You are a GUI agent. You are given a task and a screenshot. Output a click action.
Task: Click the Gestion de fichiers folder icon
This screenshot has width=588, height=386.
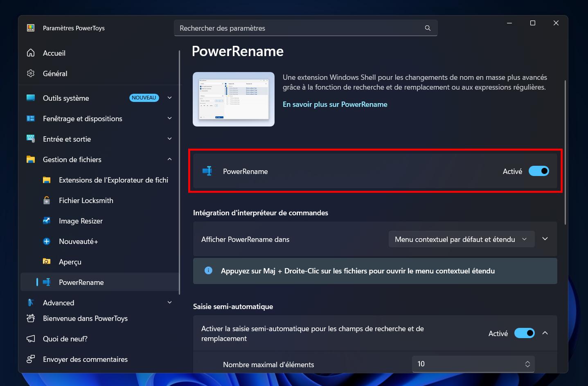(x=31, y=159)
